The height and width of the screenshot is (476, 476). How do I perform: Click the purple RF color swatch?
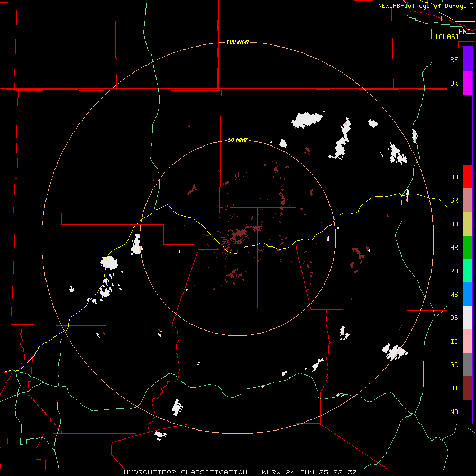click(467, 59)
